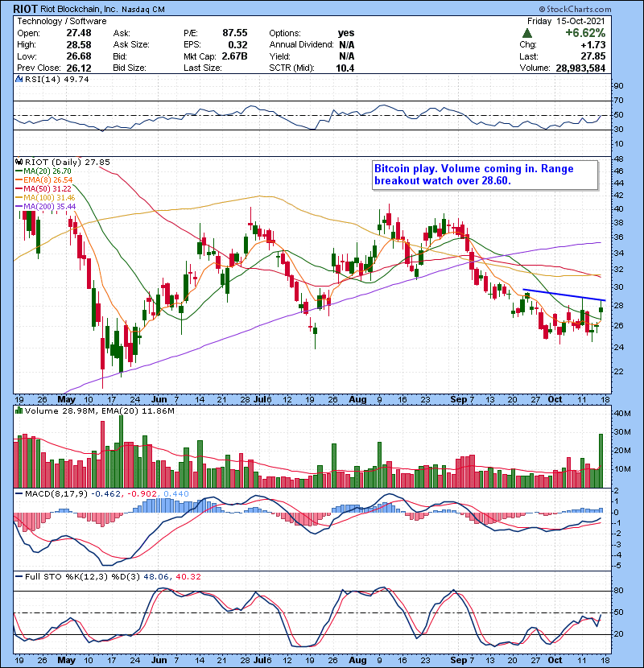644x668 pixels.
Task: Click the Oct month label below price chart
Action: [555, 400]
